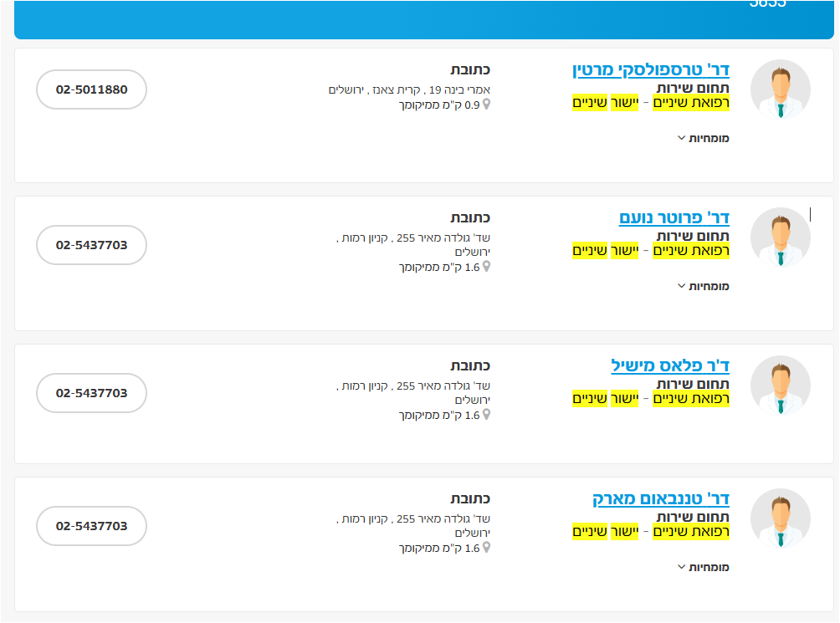The image size is (840, 623).
Task: Expand מומחיות under דר' פרוטר נועם
Action: click(x=704, y=286)
